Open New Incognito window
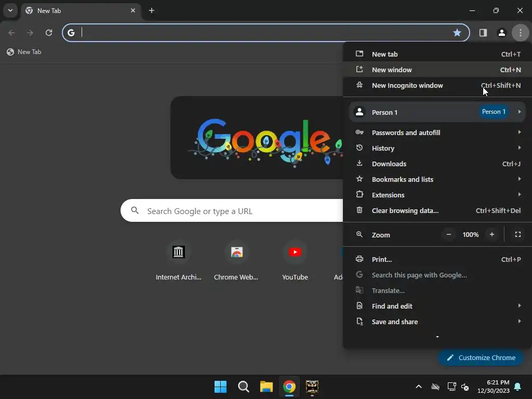532x399 pixels. 437,86
